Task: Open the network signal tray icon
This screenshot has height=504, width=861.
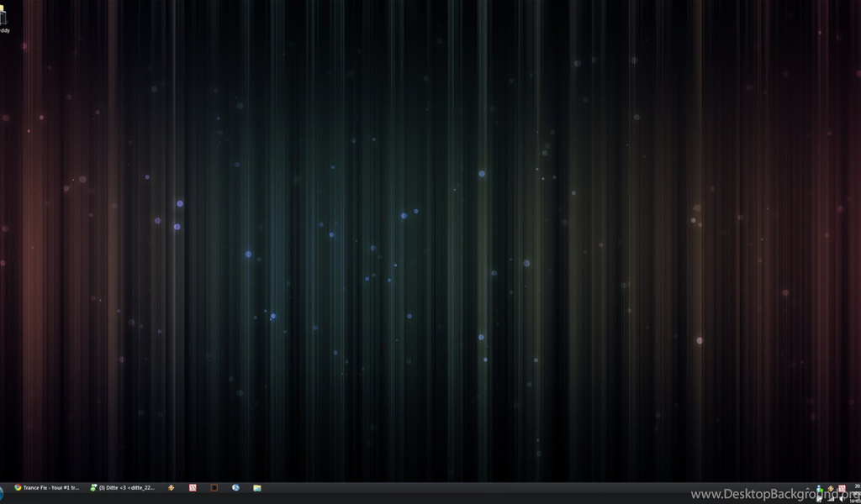Action: tap(830, 500)
